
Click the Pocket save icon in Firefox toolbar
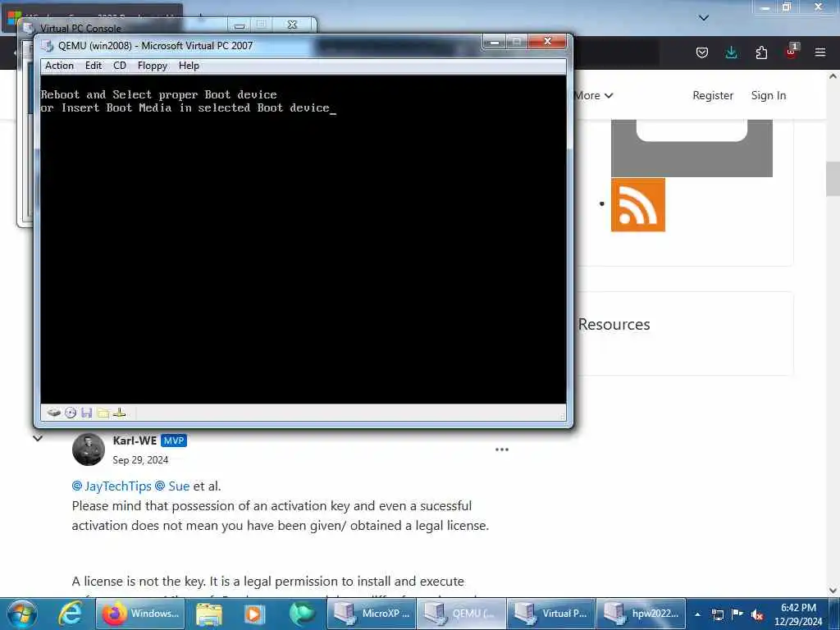702,52
